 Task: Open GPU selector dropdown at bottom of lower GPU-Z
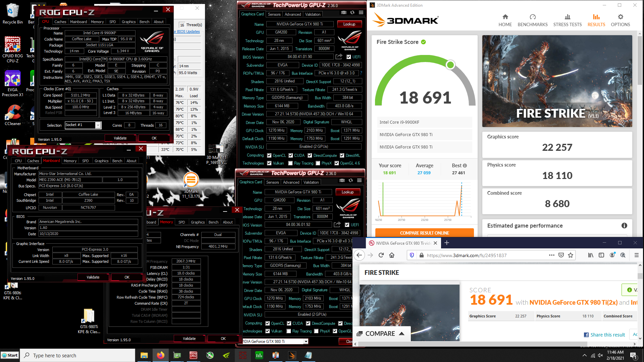coord(306,341)
